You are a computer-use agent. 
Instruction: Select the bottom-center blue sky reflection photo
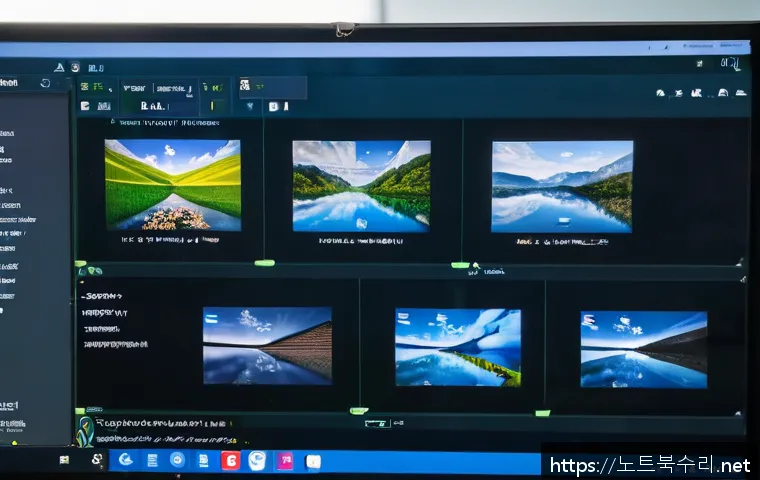457,347
